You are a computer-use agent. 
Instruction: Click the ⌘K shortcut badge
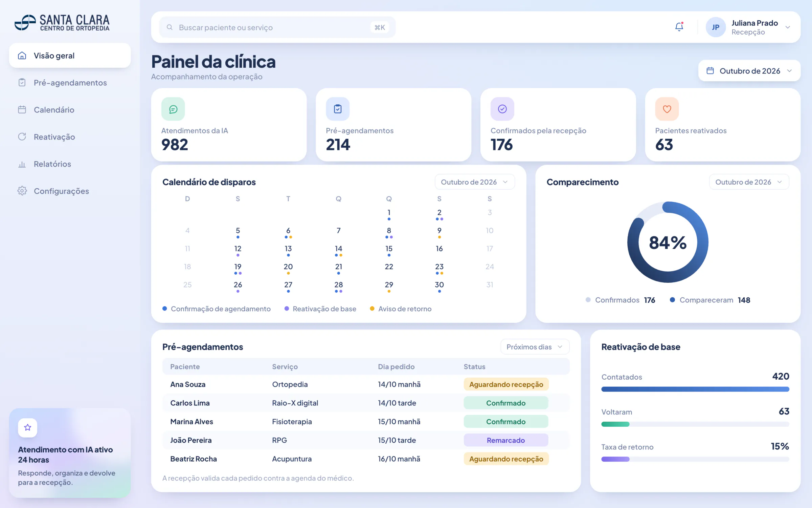pos(380,27)
